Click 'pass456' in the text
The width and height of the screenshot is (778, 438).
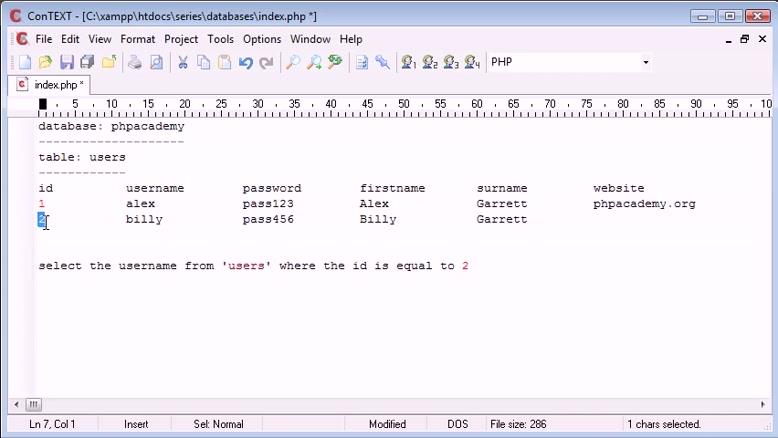(268, 219)
